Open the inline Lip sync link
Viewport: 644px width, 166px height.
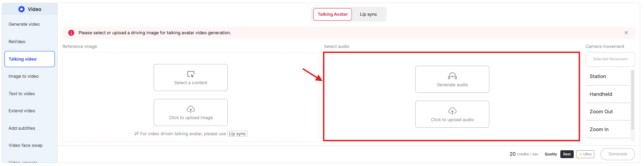[237, 134]
